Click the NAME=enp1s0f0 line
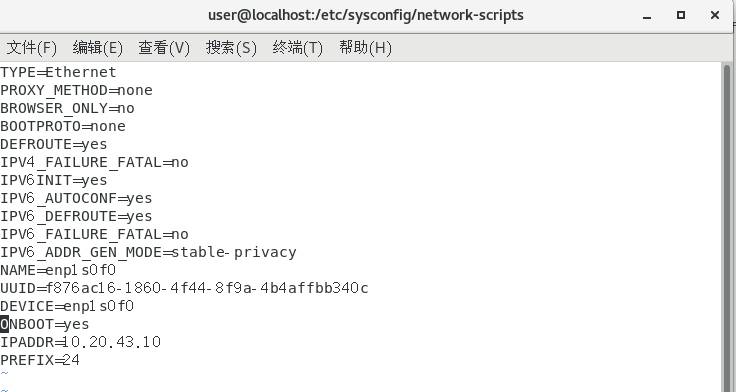The height and width of the screenshot is (392, 736). [58, 270]
